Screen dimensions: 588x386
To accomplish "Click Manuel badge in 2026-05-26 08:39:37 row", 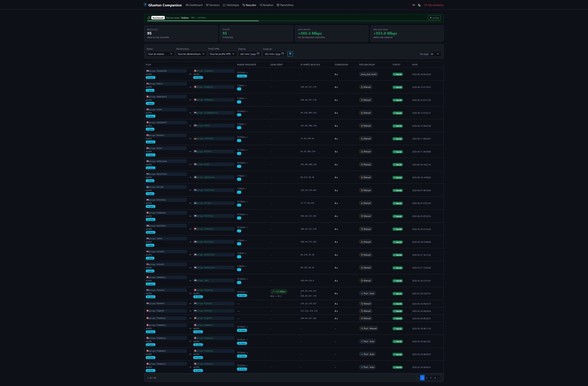I will (366, 318).
